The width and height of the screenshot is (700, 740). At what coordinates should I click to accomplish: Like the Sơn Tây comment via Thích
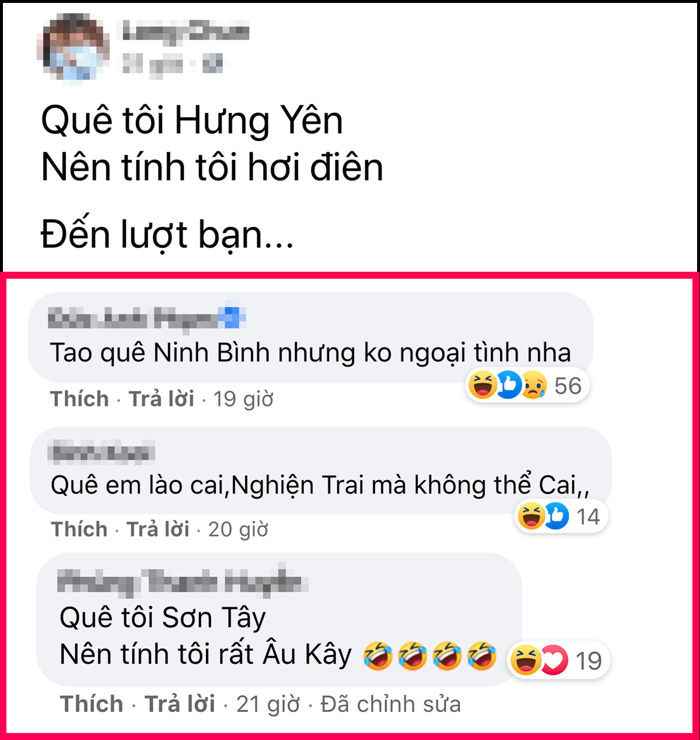[x=92, y=704]
